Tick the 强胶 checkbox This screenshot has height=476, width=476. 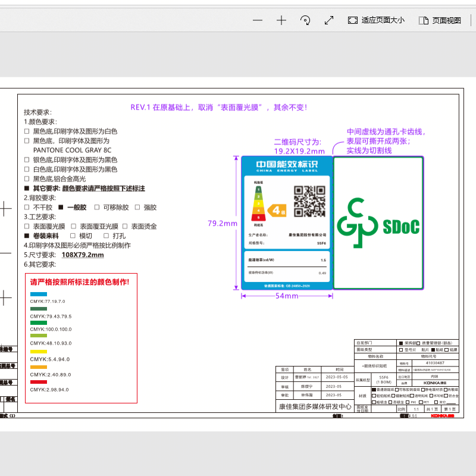click(137, 207)
